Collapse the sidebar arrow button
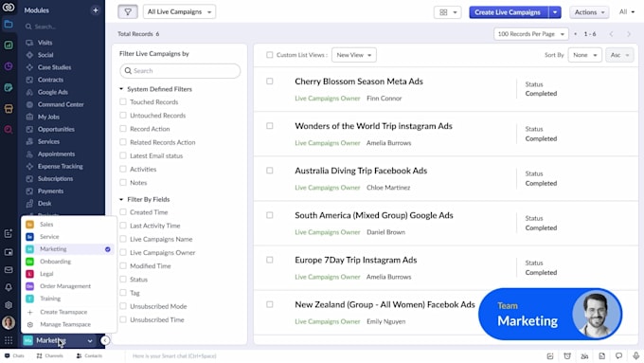The height and width of the screenshot is (363, 644). [x=105, y=340]
